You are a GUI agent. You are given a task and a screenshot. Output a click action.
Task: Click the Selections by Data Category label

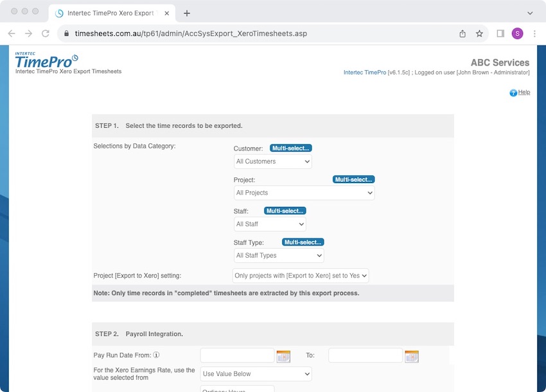(x=134, y=146)
